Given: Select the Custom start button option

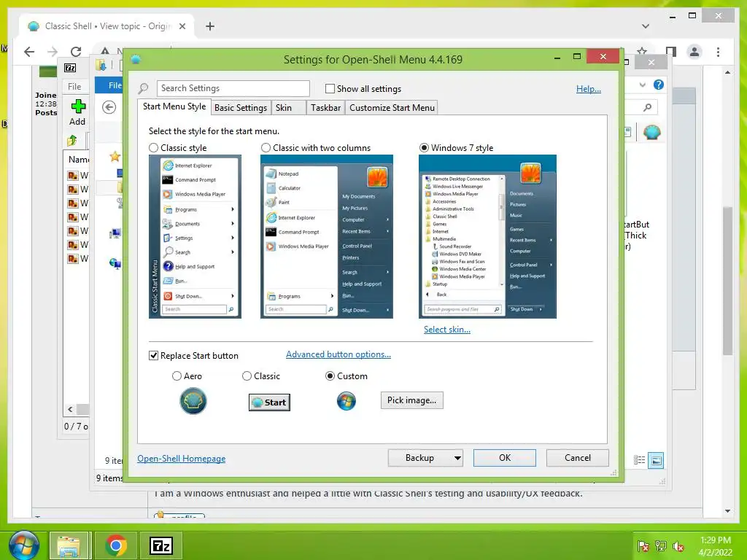Looking at the screenshot, I should point(330,376).
